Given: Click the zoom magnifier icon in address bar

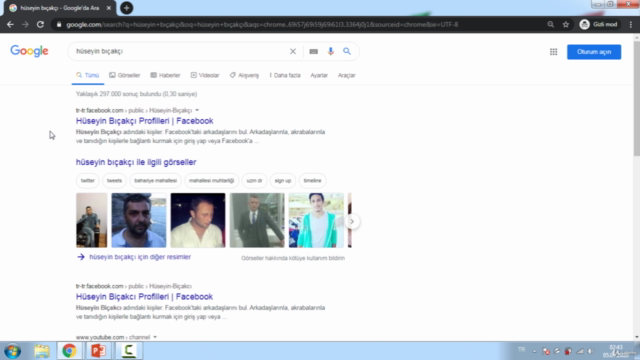Looking at the screenshot, I should pyautogui.click(x=551, y=24).
